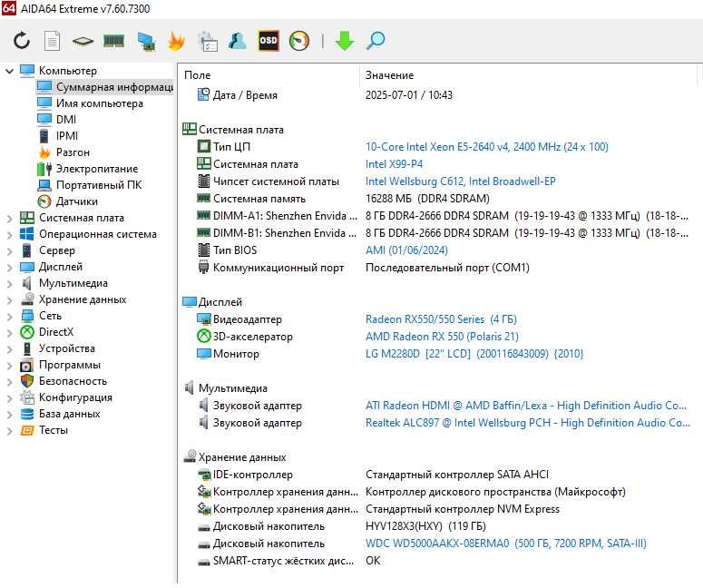Screen dimensions: 703x588
Task: Open the WDC WD5000AAKX-08ERMA0 drive link
Action: [506, 544]
